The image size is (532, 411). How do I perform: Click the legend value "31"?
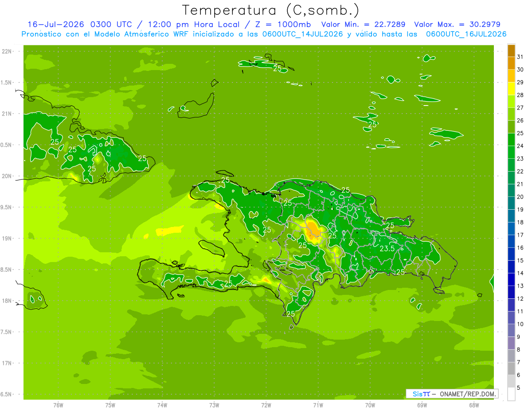tap(520, 57)
